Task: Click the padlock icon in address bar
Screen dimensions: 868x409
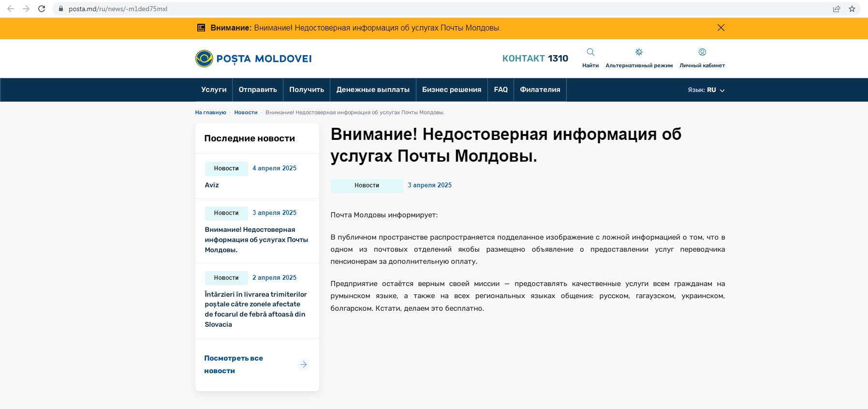Action: click(x=61, y=9)
